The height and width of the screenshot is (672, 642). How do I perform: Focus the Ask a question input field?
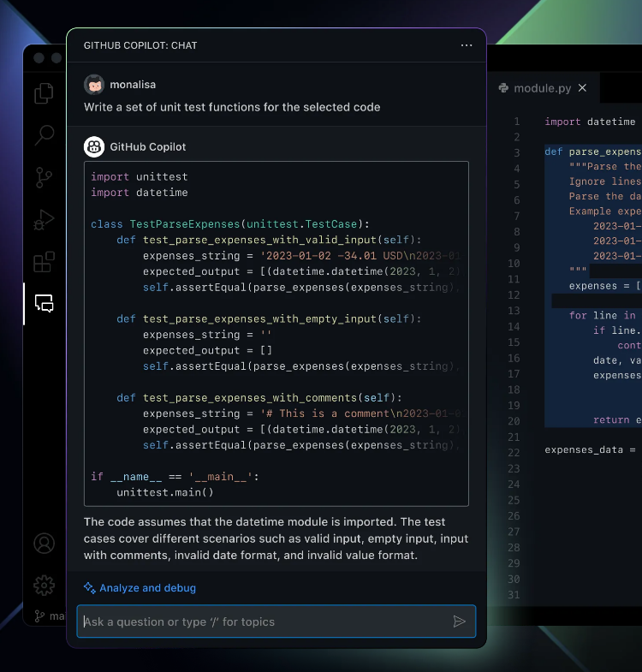(276, 621)
